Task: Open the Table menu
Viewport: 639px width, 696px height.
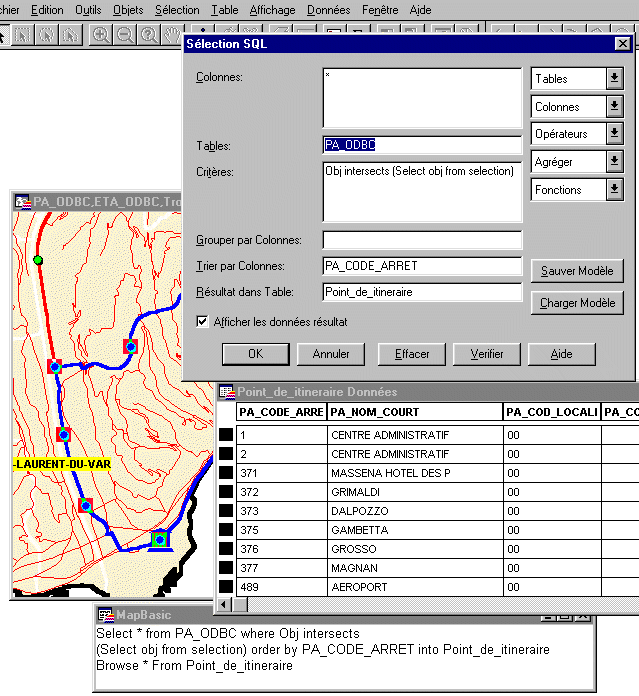Action: (x=225, y=10)
